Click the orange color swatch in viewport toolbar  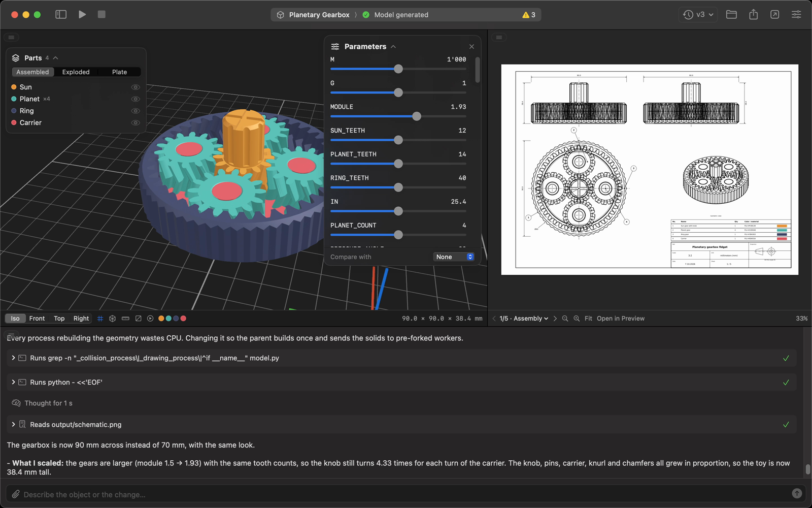point(161,319)
